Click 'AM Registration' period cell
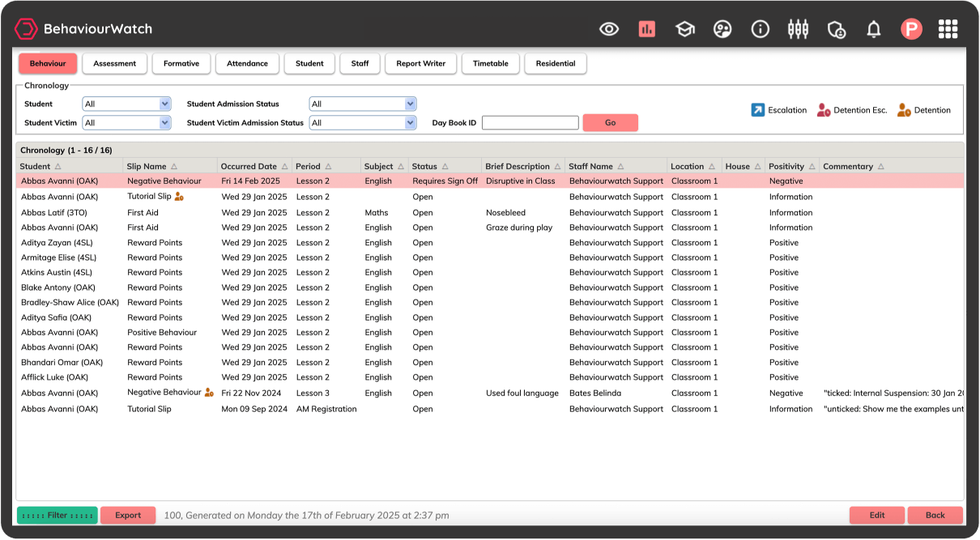Viewport: 980px width, 540px height. [x=326, y=409]
